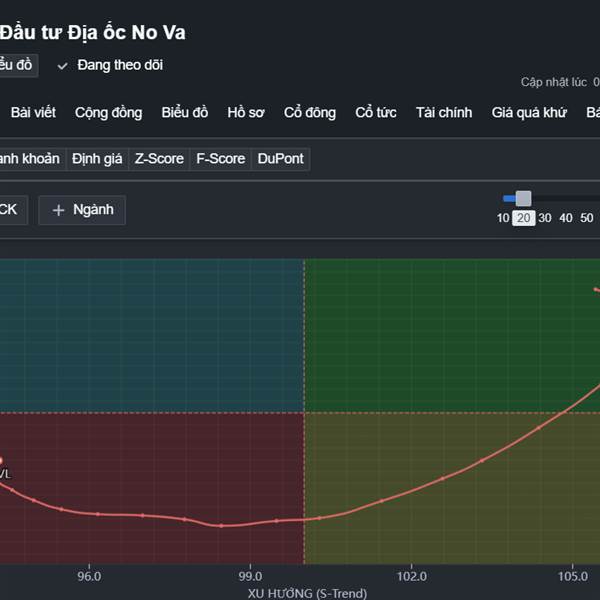View the Cổ tức tab
The height and width of the screenshot is (600, 600).
tap(376, 112)
